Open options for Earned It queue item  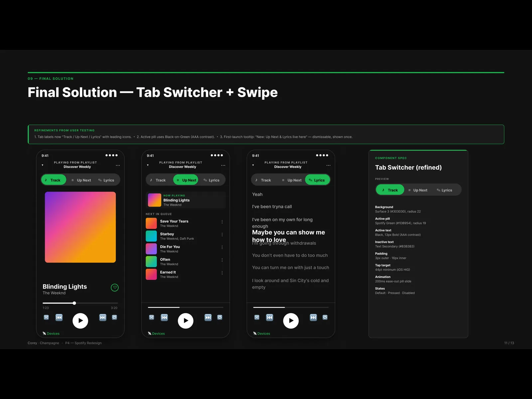222,273
